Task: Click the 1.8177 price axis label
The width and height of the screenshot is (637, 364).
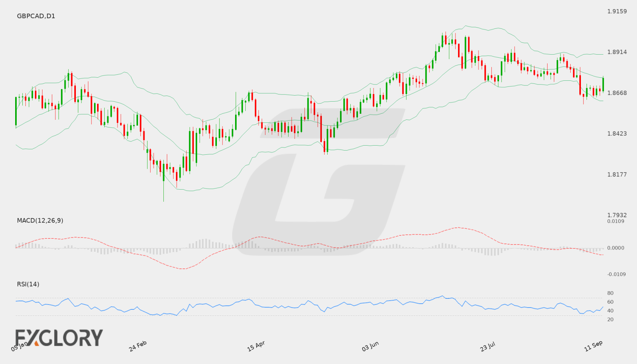Action: click(617, 174)
